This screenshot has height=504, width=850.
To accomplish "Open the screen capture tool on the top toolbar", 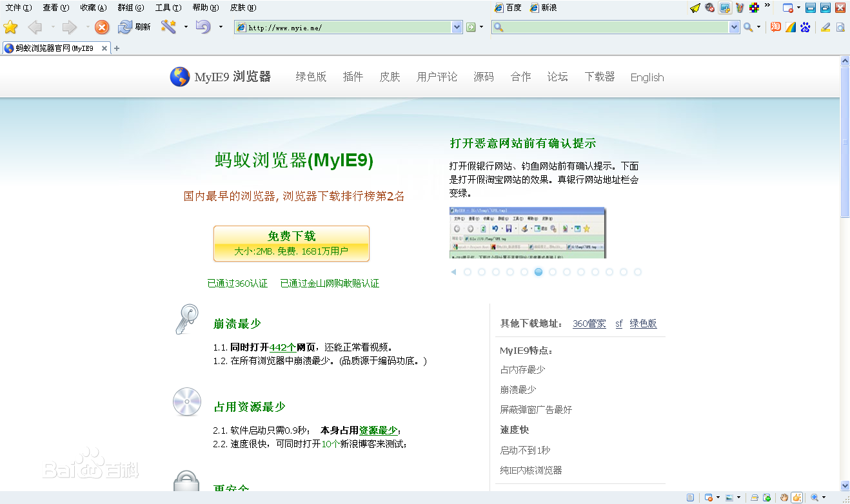I will point(724,7).
